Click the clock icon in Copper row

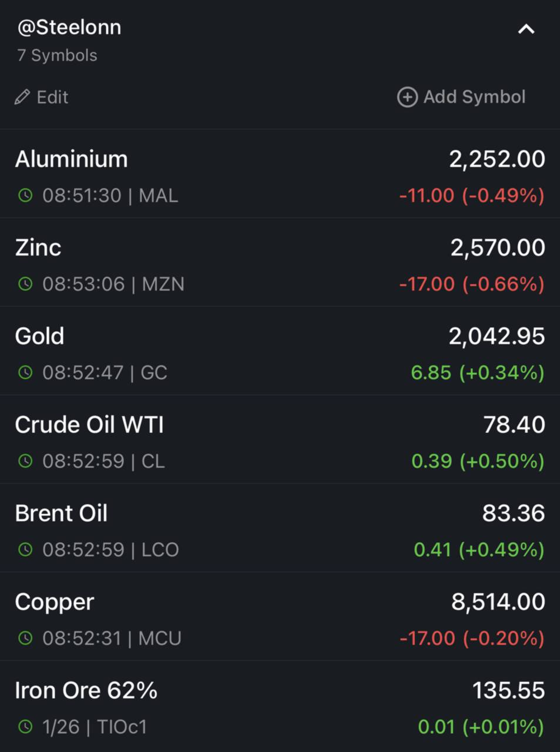point(25,638)
